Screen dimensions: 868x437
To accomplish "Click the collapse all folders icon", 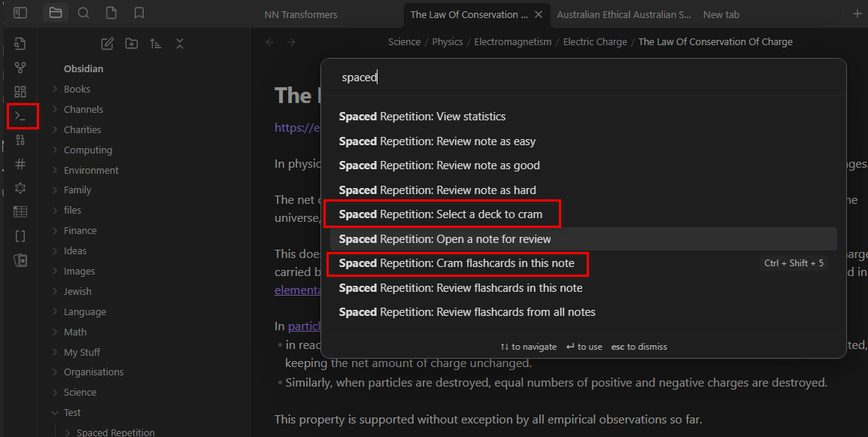I will pos(180,44).
